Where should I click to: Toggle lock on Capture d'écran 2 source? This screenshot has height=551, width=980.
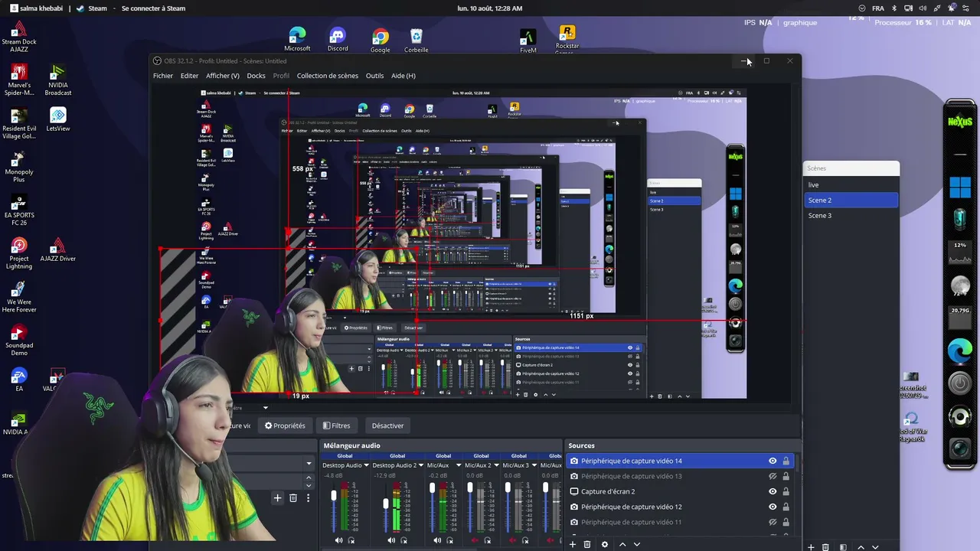[x=786, y=491]
